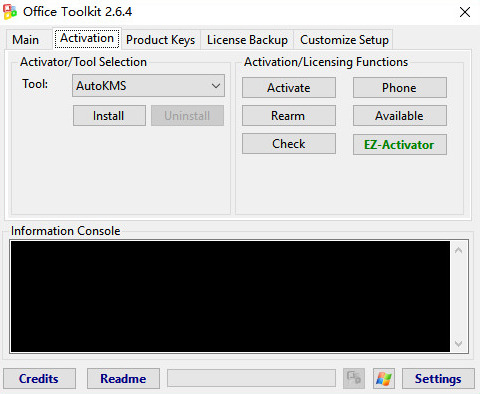Open the Tool dropdown showing AutoKMS
This screenshot has width=480, height=394.
pyautogui.click(x=148, y=86)
